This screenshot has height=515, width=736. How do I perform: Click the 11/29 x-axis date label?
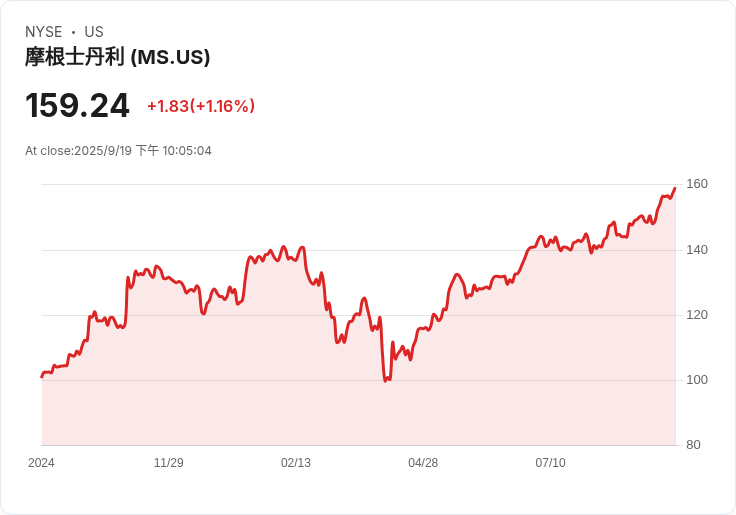point(169,463)
